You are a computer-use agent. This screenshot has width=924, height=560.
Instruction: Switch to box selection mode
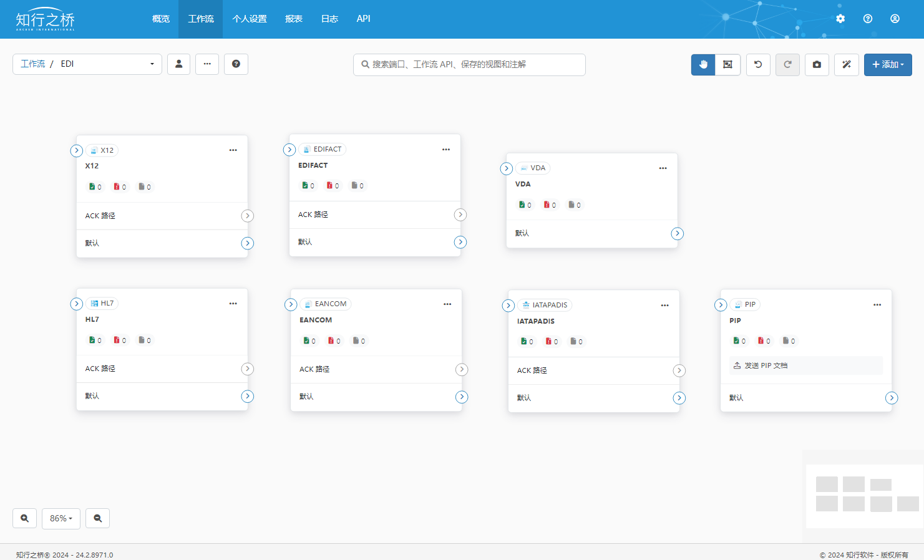click(727, 65)
